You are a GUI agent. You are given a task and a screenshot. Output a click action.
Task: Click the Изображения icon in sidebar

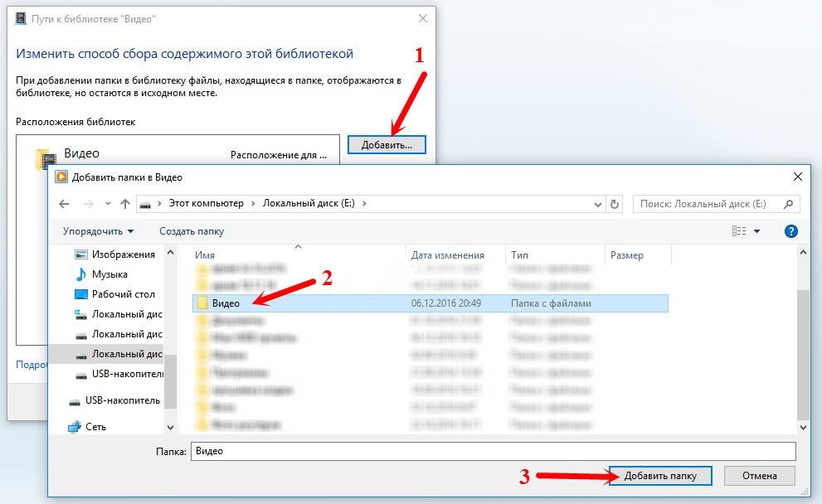tap(80, 254)
